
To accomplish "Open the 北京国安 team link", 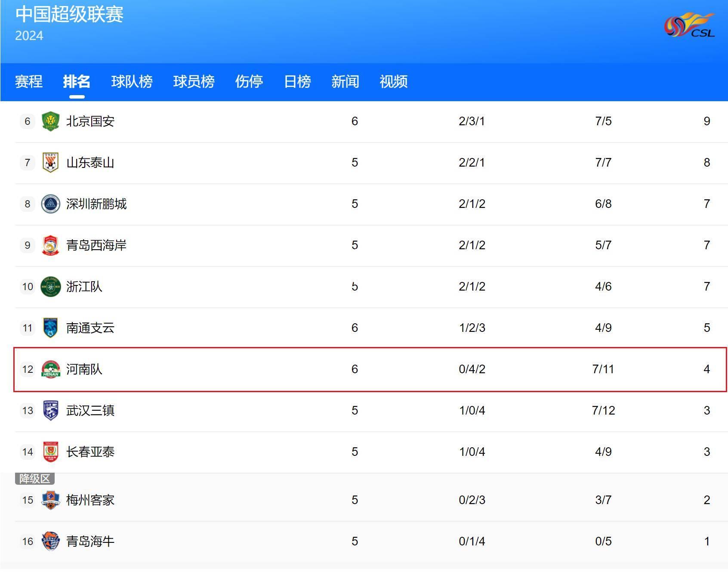I will [x=90, y=121].
